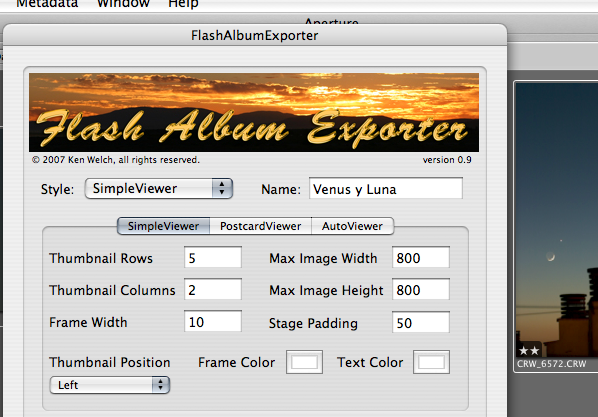Click the 'version 0.9' text

(447, 160)
